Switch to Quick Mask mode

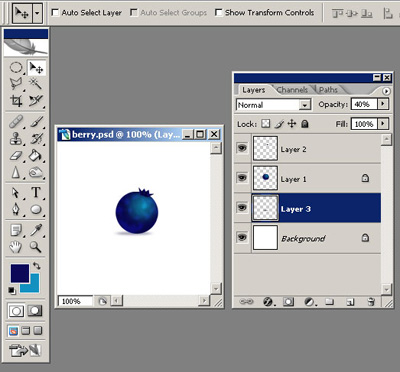click(x=35, y=311)
